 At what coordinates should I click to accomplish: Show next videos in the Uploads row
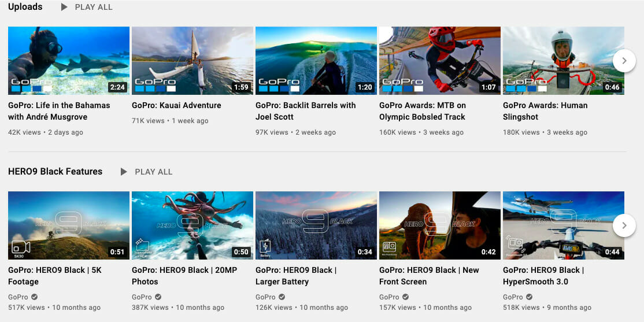click(624, 61)
